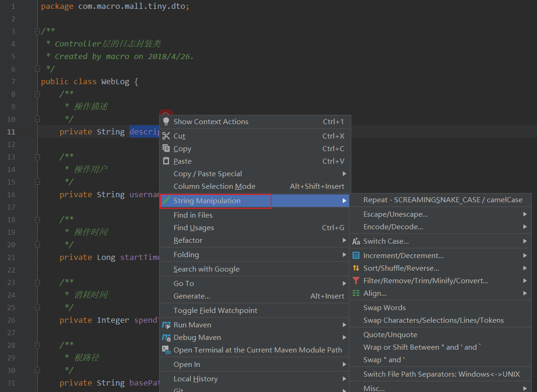Collapse the javadoc fold marker at line 28
Viewport: 537px width, 392px height.
pos(37,345)
